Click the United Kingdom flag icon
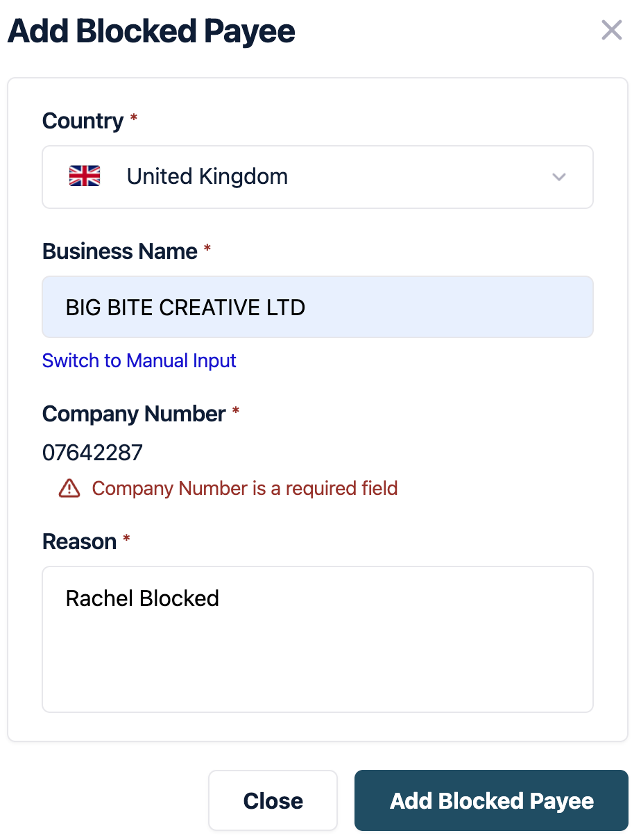The width and height of the screenshot is (641, 840). pos(85,176)
